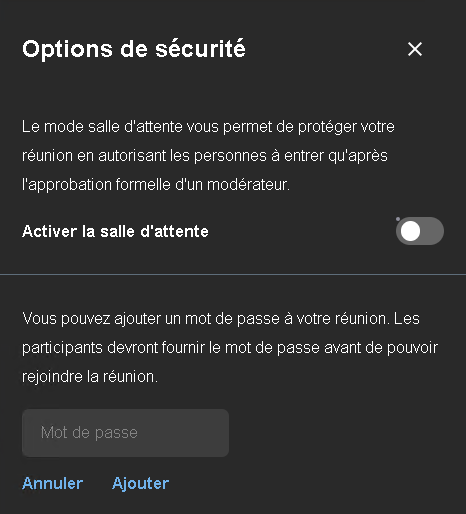This screenshot has width=466, height=514.
Task: Click the paragraph about adding a mot de passe
Action: 230,348
